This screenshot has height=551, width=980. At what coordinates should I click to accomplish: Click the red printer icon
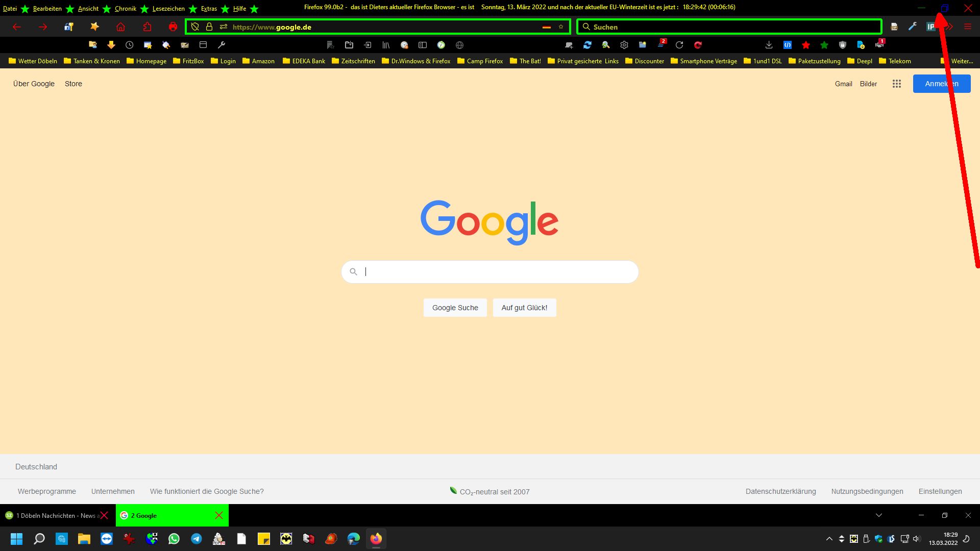pos(173,27)
